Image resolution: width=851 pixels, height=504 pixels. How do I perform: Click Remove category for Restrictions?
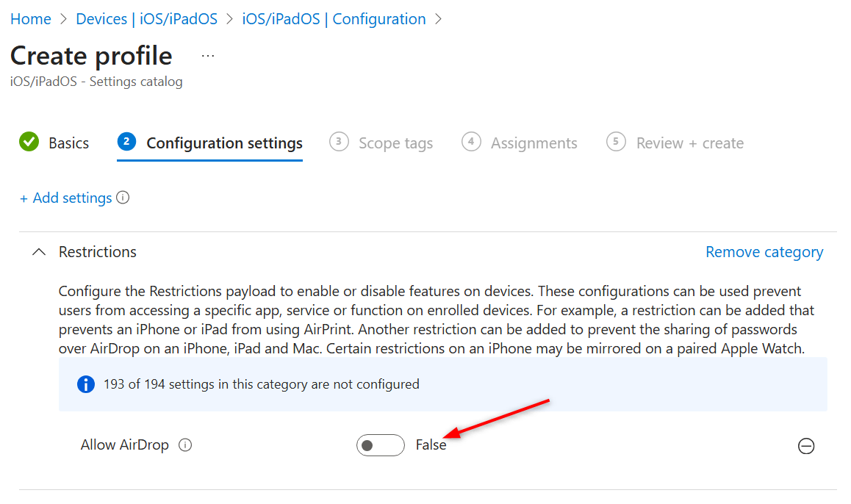click(x=764, y=251)
